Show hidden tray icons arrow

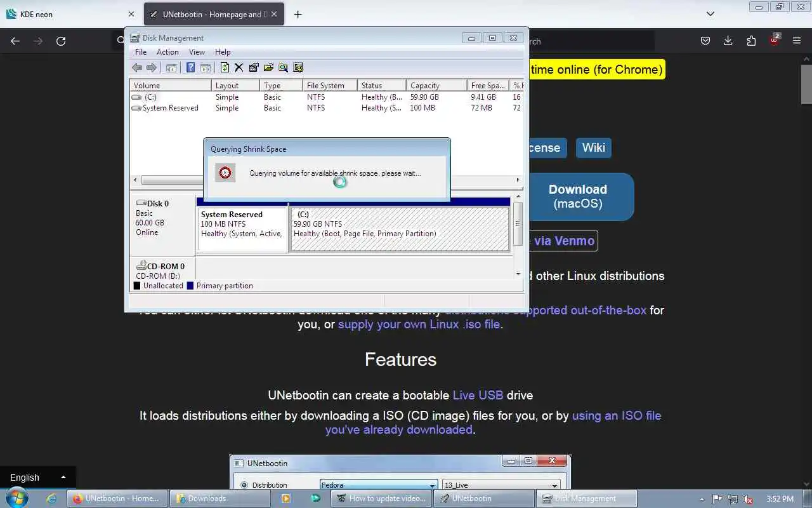tap(703, 498)
